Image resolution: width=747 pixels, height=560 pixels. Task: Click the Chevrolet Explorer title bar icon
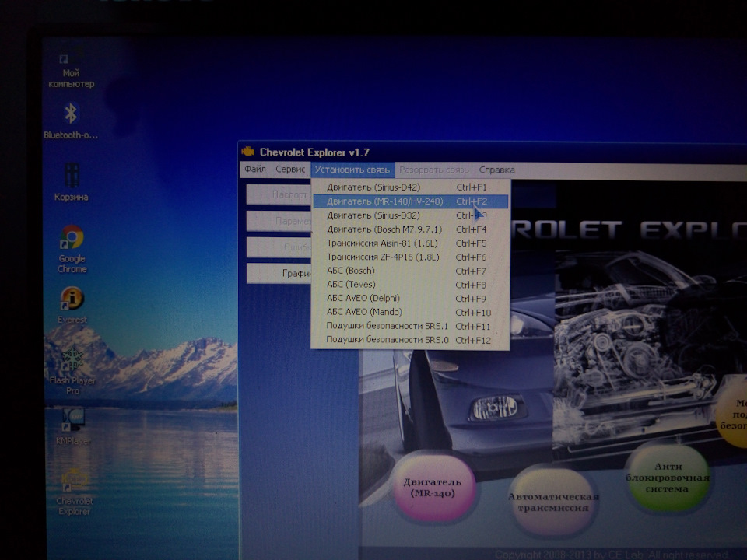[x=247, y=152]
